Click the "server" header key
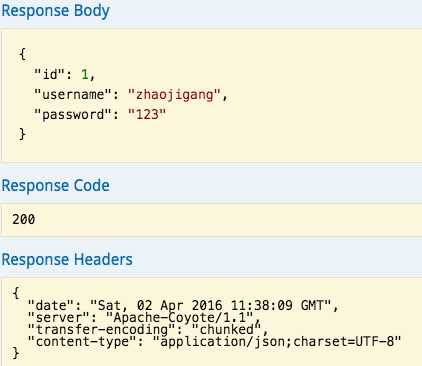The width and height of the screenshot is (422, 366). point(59,317)
